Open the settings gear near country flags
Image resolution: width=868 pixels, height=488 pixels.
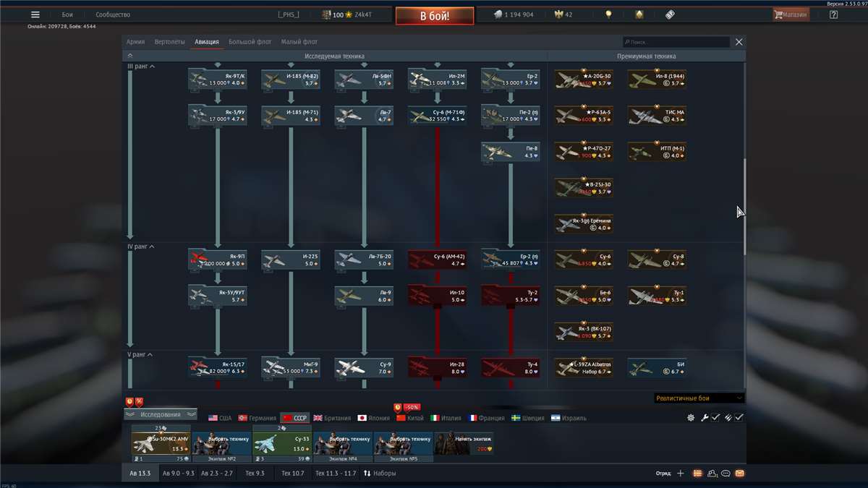691,418
